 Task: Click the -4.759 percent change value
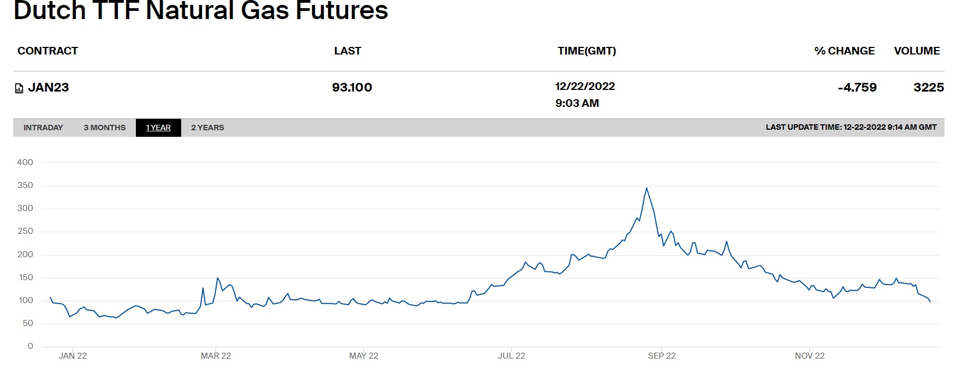point(857,87)
